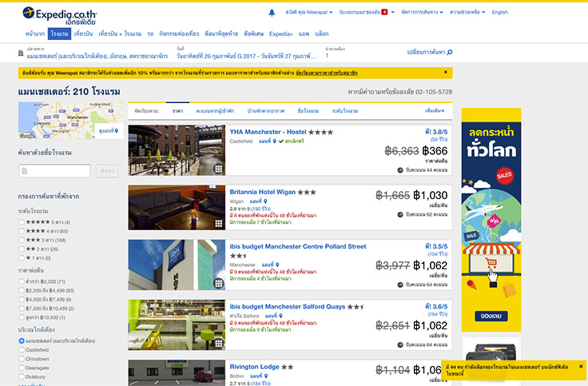The height and width of the screenshot is (386, 588).
Task: Click map pin link for ibis Salford Quays
Action: pyautogui.click(x=274, y=316)
